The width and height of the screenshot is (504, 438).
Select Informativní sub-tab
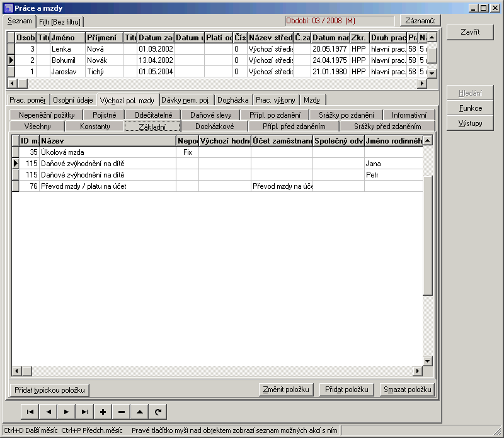[409, 115]
